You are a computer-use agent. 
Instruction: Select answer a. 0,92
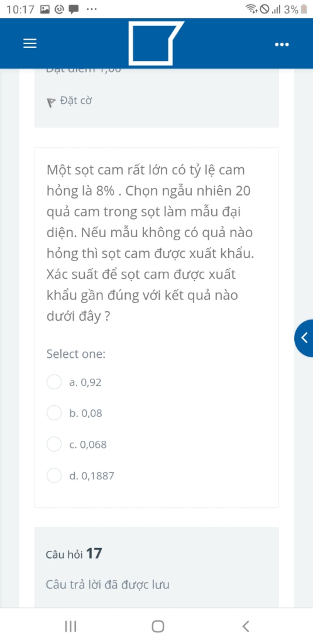[54, 382]
